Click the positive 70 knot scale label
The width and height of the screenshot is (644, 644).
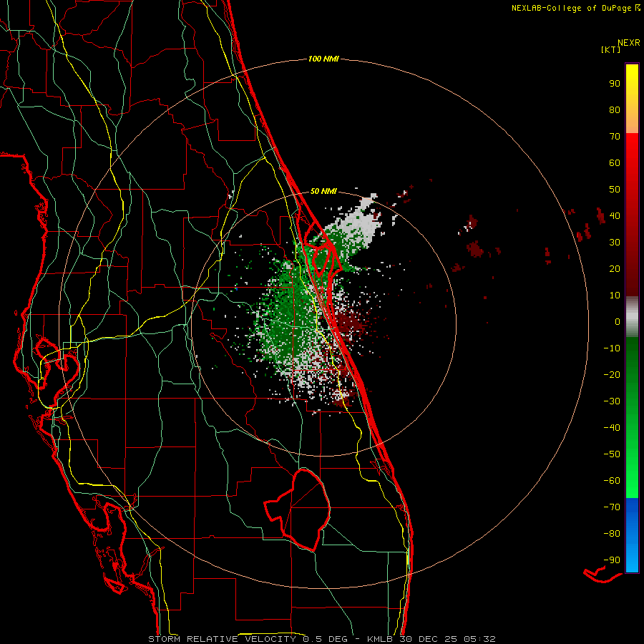click(615, 137)
